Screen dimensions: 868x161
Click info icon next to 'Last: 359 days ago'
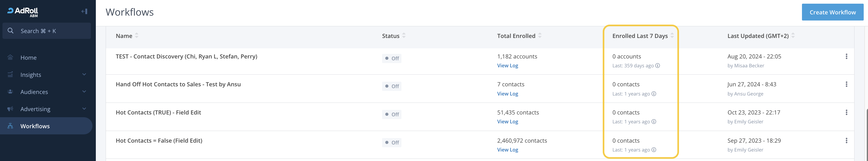657,66
